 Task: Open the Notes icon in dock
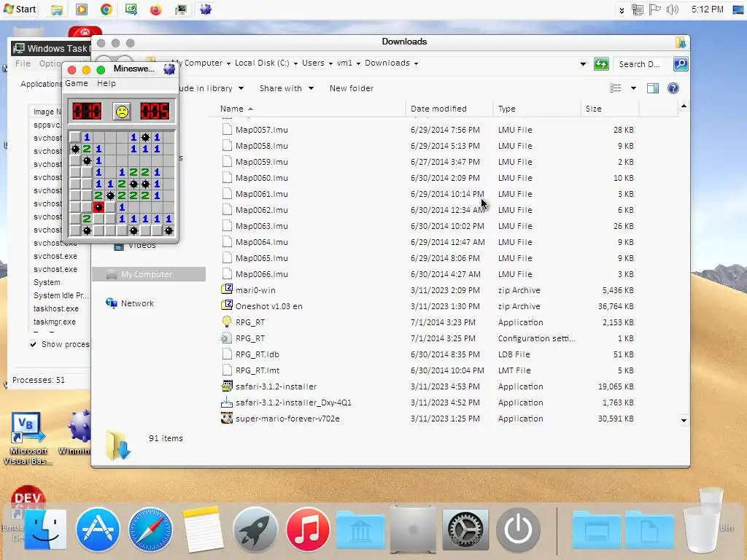point(203,529)
